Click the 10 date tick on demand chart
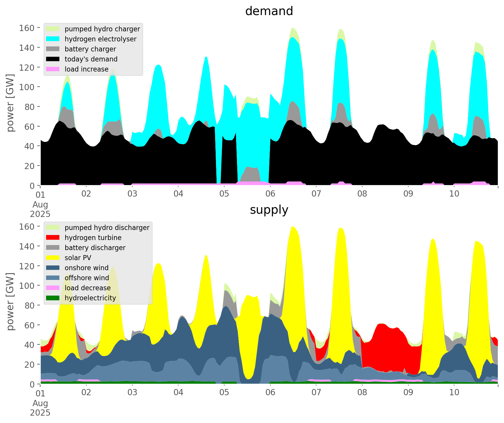 coord(454,194)
